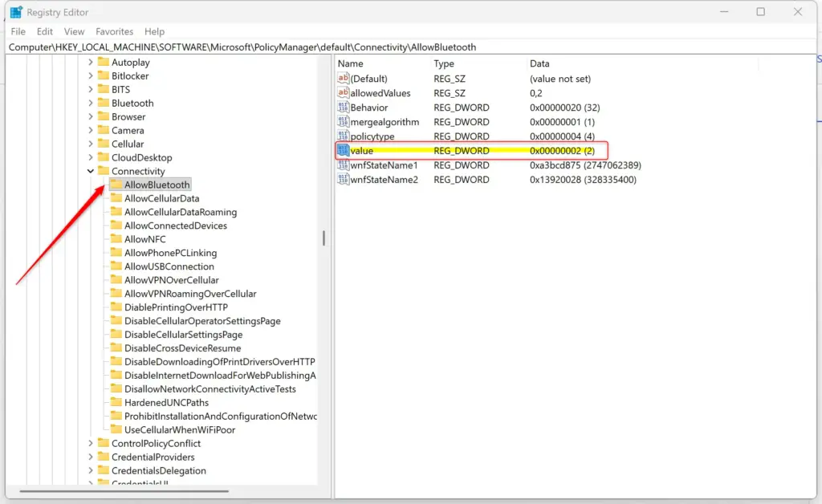Expand the Bitlocker tree node

coord(90,75)
